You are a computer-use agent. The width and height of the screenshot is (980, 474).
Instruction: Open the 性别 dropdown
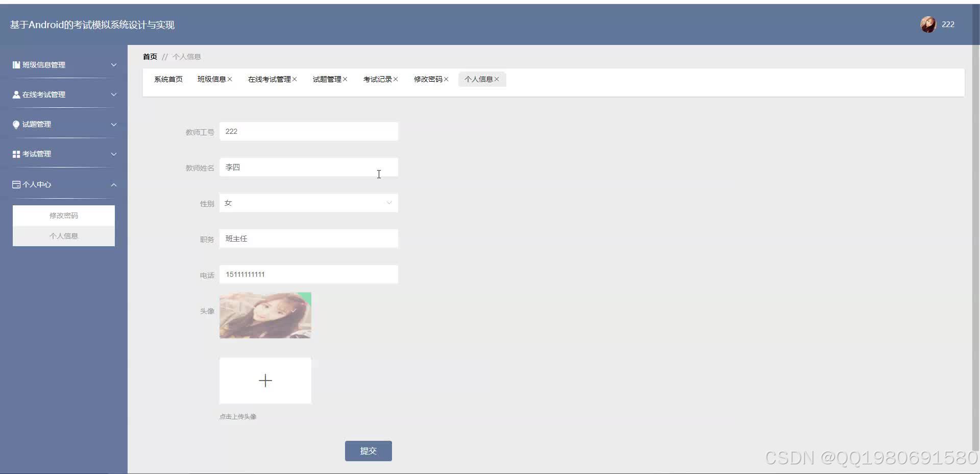309,203
